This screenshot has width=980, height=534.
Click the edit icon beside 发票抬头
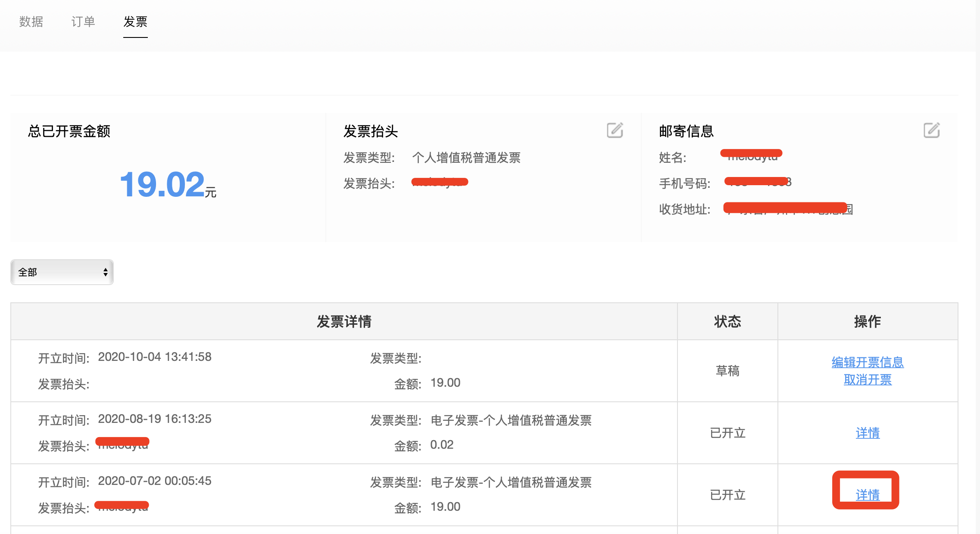(615, 130)
